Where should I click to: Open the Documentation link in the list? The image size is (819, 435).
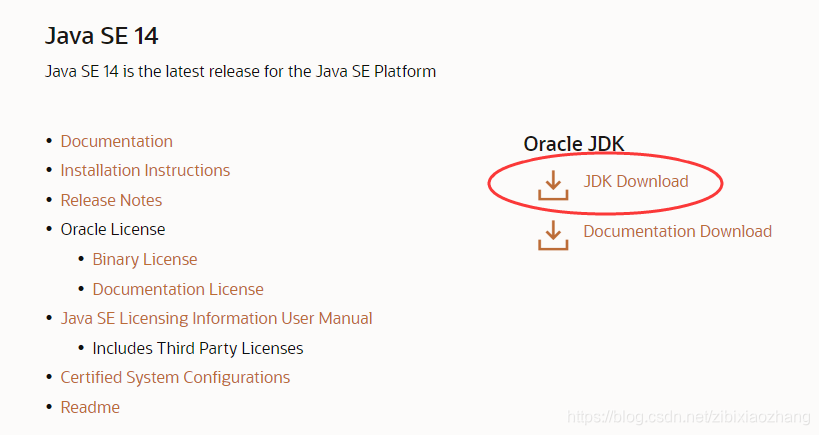point(116,142)
